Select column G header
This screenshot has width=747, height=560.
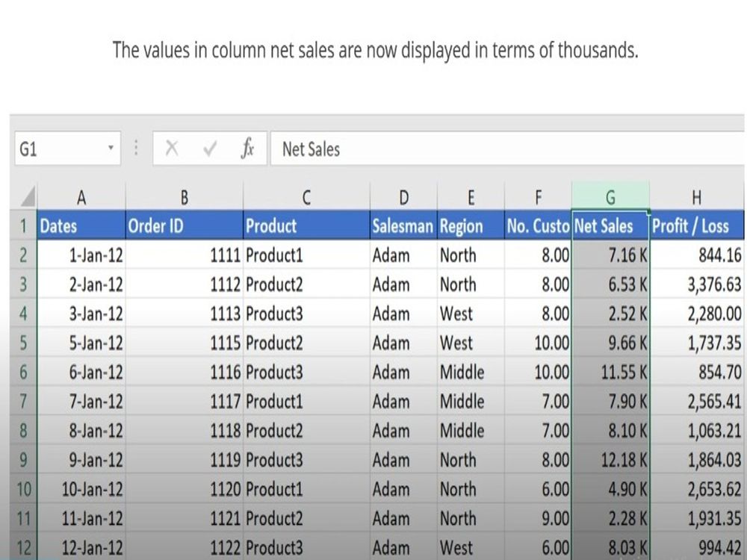(610, 196)
